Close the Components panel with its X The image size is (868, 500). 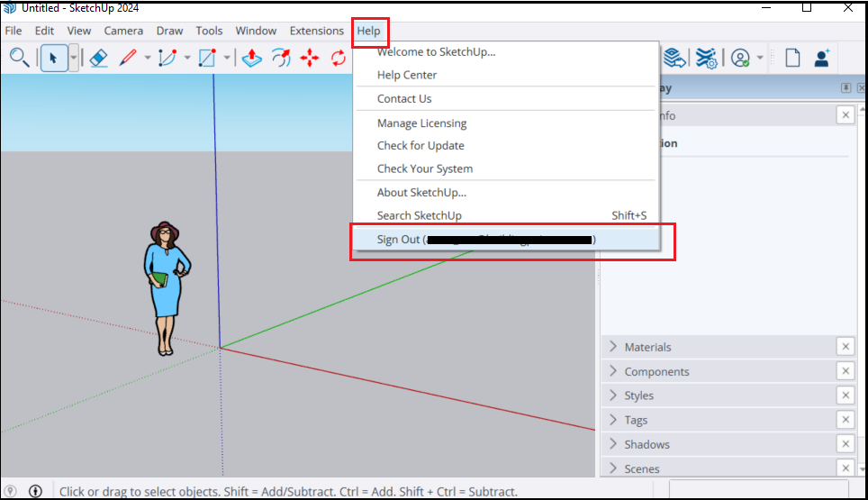(x=845, y=371)
